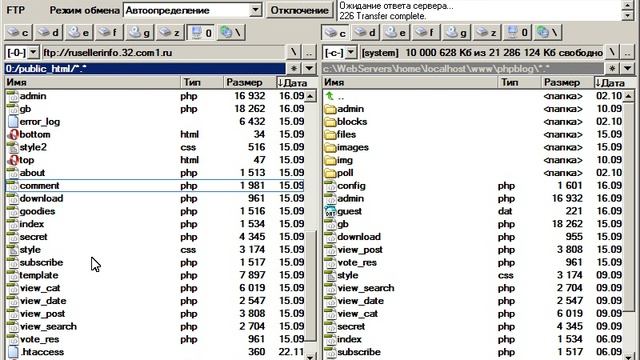Sort right panel by Размер column

coord(567,82)
